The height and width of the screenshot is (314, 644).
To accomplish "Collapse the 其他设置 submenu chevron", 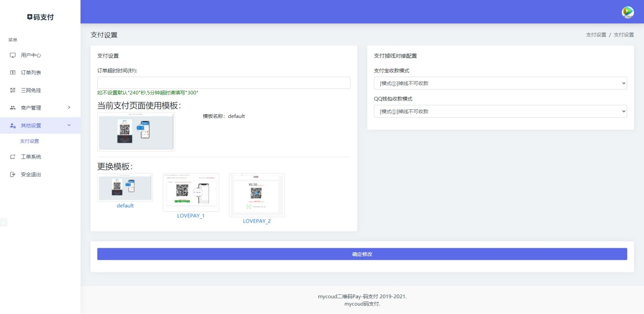I will 69,125.
